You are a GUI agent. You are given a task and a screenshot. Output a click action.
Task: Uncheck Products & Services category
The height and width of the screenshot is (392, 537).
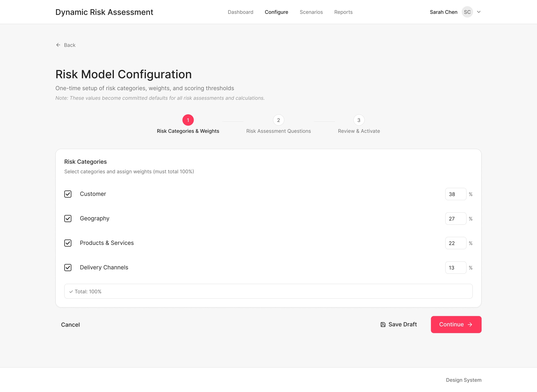click(68, 243)
